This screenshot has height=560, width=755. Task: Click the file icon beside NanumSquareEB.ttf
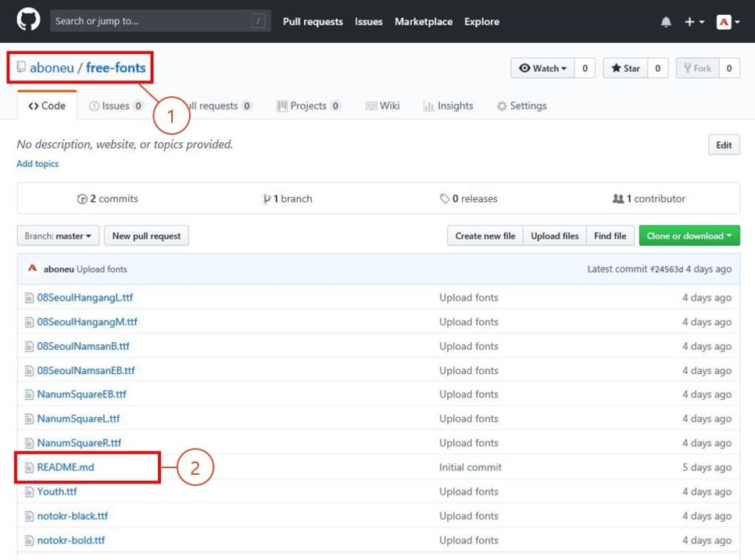tap(30, 394)
